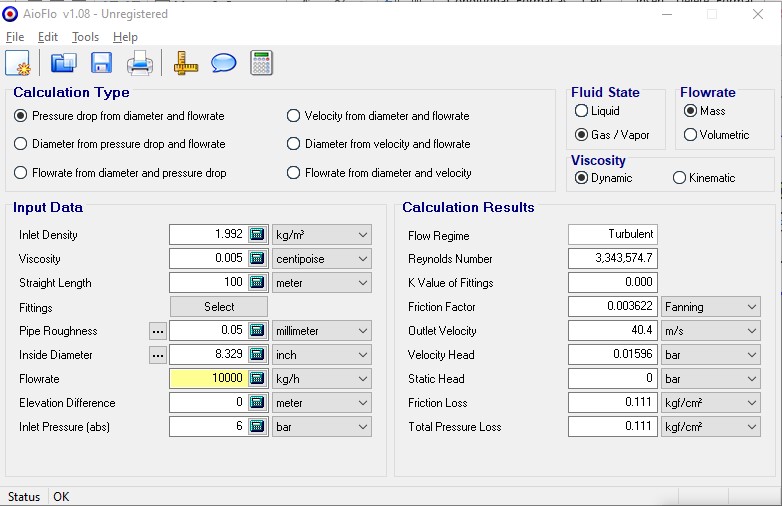The height and width of the screenshot is (506, 782).
Task: Click the yellow Flowrate input field
Action: 207,379
